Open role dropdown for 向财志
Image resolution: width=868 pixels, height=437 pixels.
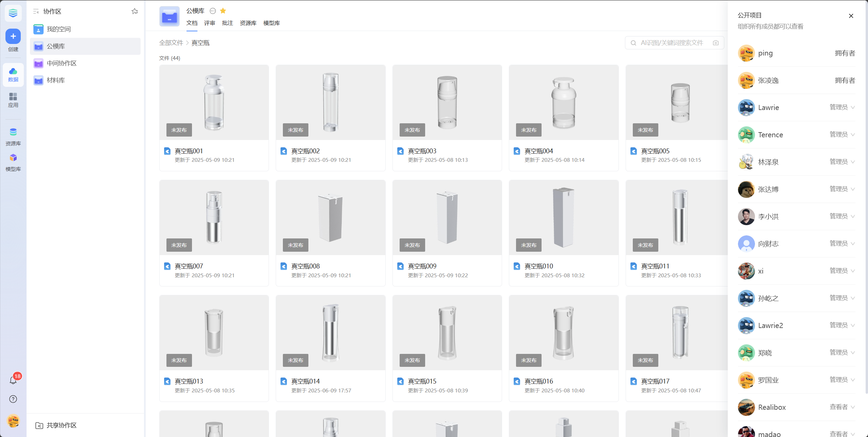click(842, 244)
